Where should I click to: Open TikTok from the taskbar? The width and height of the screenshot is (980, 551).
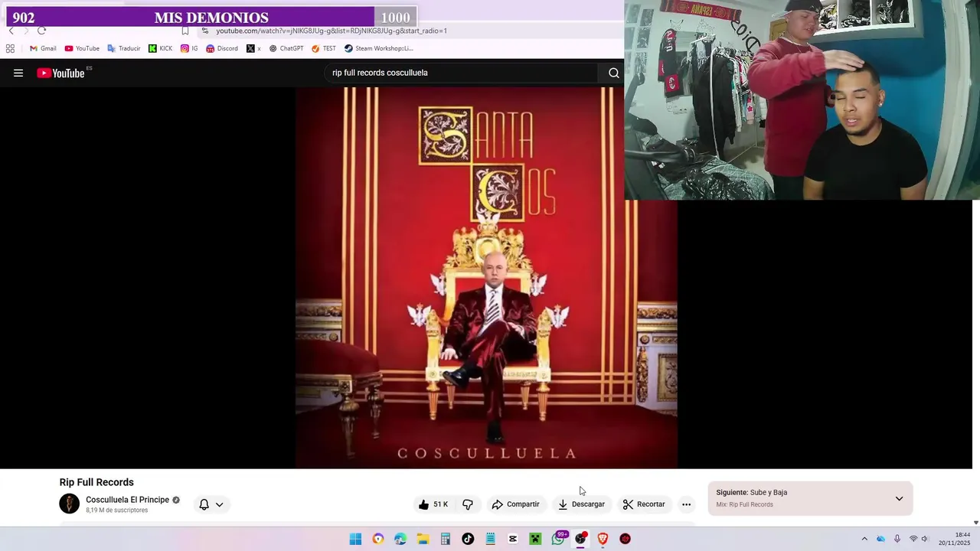point(468,539)
